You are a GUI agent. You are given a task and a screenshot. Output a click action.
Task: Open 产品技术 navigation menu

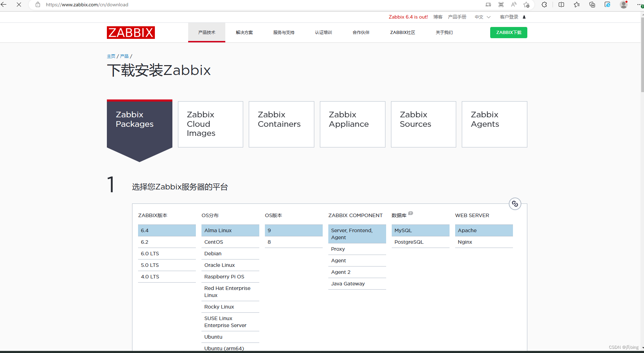point(207,32)
